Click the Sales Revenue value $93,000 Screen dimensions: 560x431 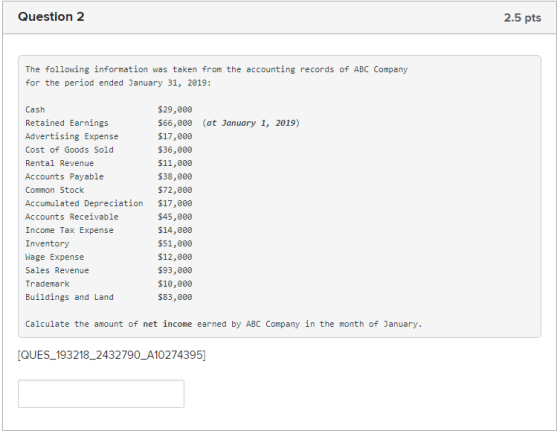(x=175, y=270)
